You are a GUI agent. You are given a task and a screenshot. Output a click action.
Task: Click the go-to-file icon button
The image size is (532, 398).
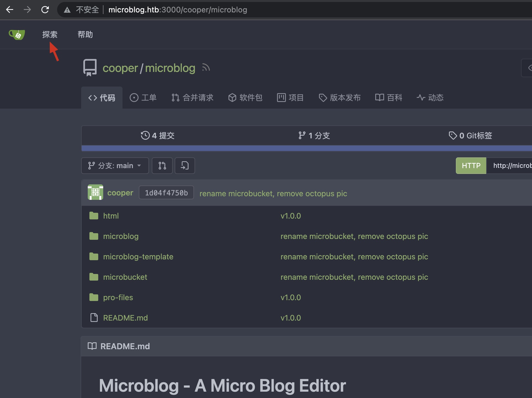[185, 166]
